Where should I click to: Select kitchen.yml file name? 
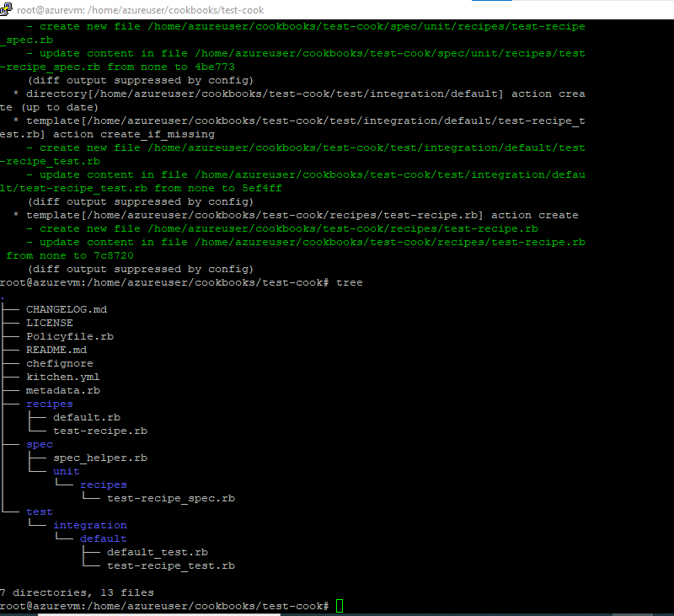tap(62, 377)
